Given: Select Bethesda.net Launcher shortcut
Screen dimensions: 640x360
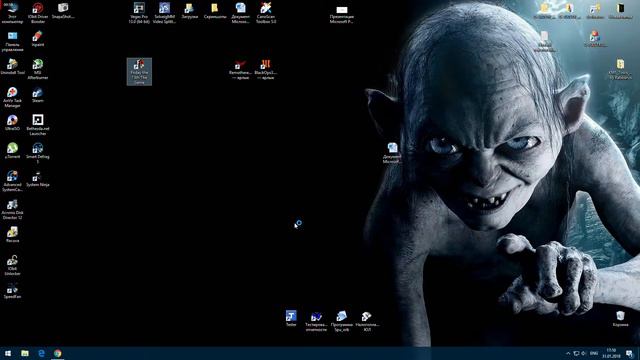Looking at the screenshot, I should point(38,125).
